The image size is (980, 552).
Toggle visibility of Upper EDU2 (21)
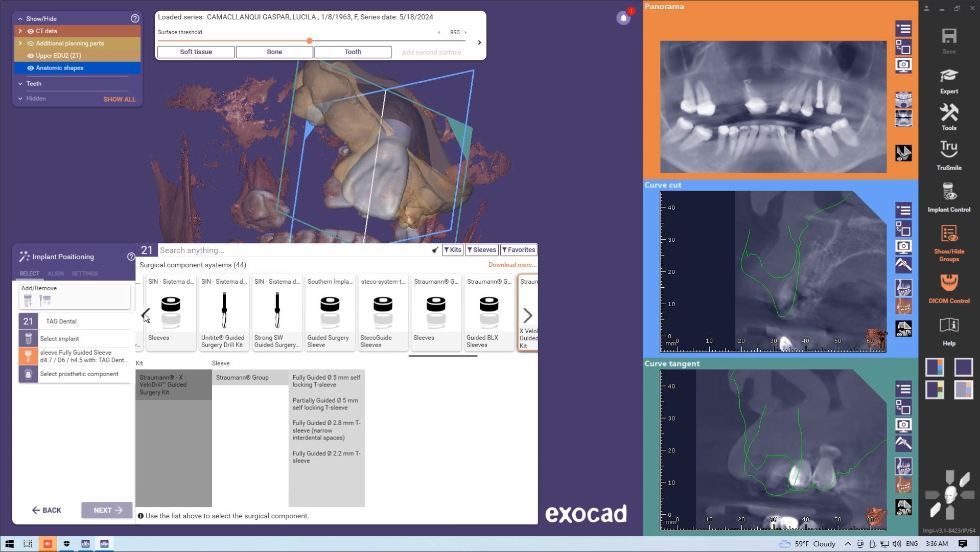(x=31, y=56)
